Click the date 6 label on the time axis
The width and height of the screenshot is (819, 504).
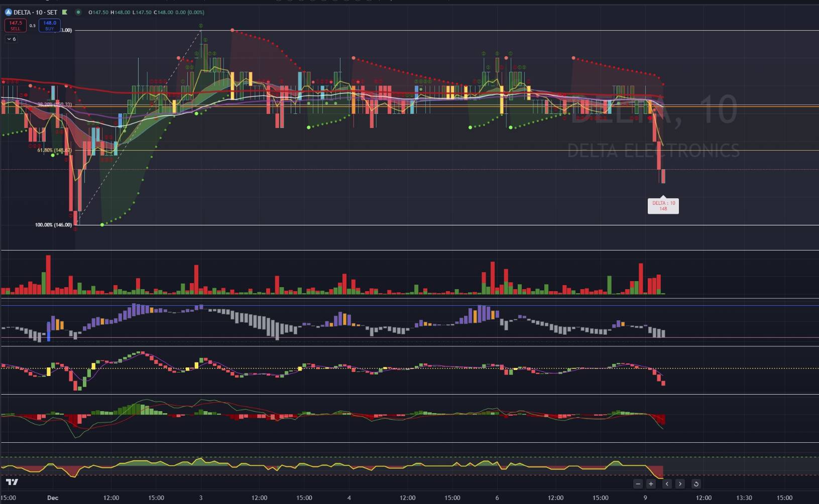coord(497,498)
